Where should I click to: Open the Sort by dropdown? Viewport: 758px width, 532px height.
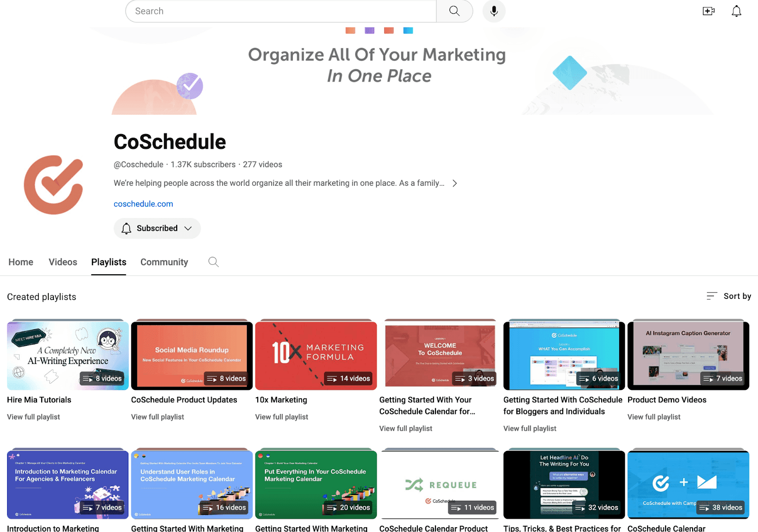(729, 296)
